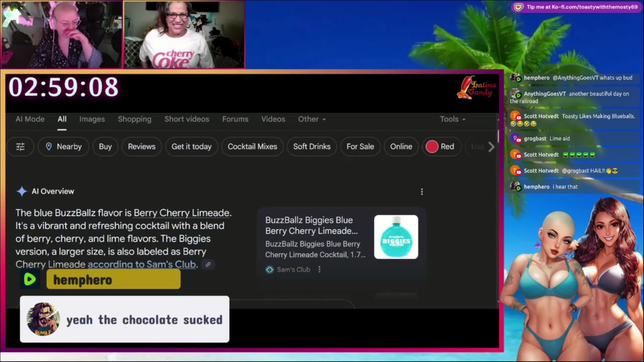Click the Nearby location pin chip
Image resolution: width=644 pixels, height=362 pixels.
tap(63, 147)
